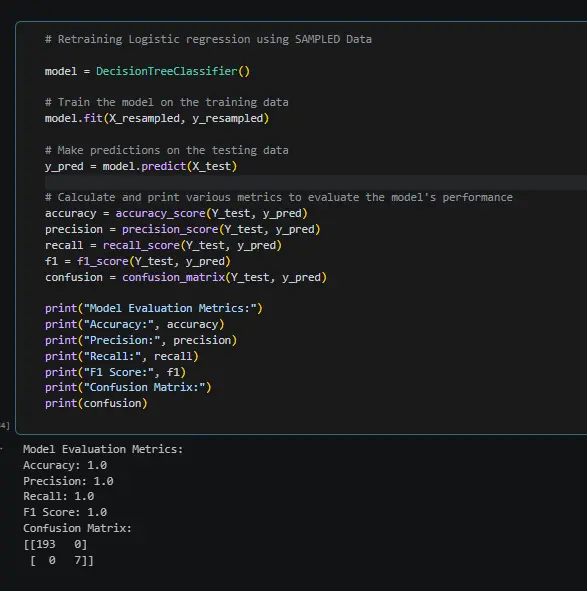Viewport: 587px width, 591px height.
Task: Click the accuracy_score assignment line
Action: (x=176, y=213)
